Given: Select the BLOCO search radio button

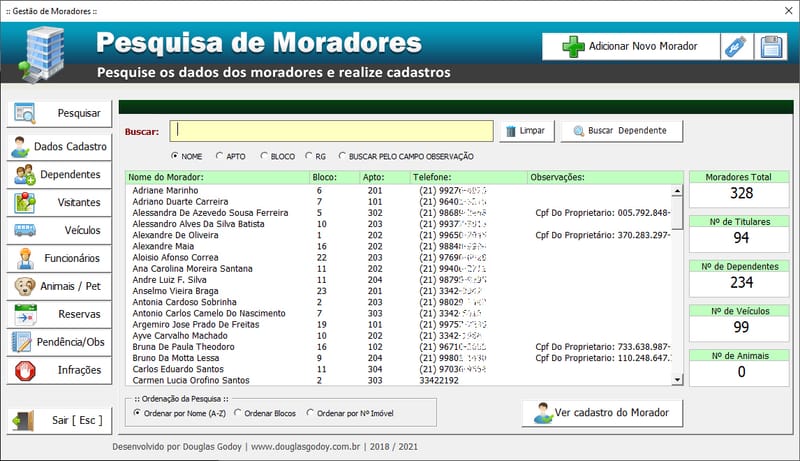Looking at the screenshot, I should (264, 156).
